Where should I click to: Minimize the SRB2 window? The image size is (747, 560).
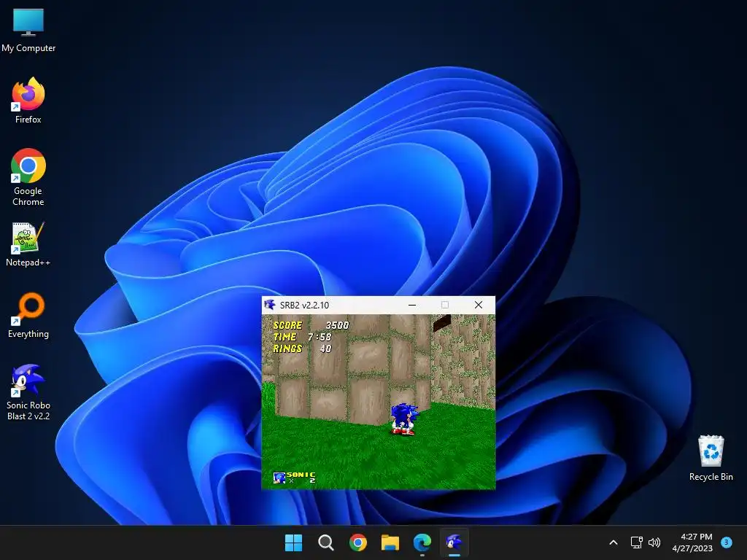click(x=412, y=305)
